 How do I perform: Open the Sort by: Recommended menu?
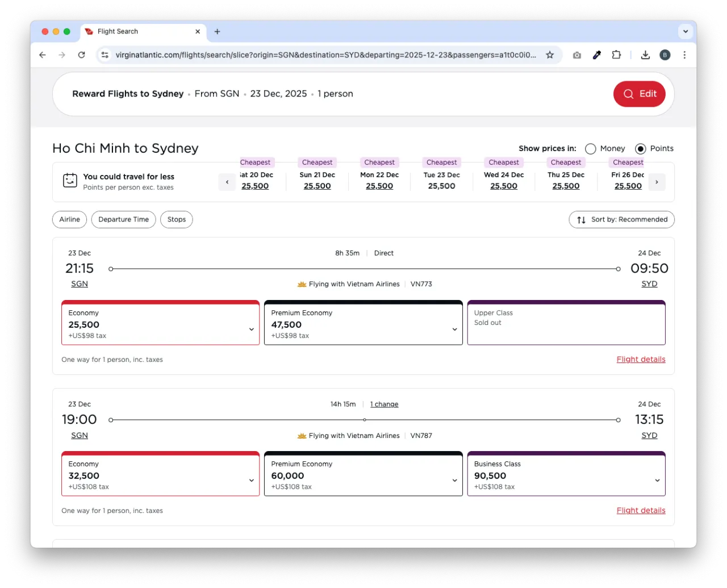622,220
